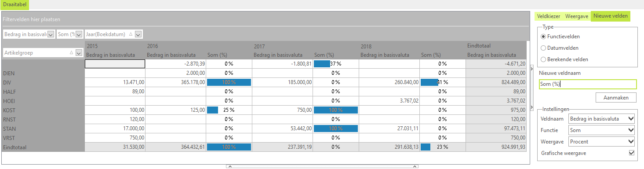The height and width of the screenshot is (169, 644).
Task: Select the Berekende velden radio button
Action: click(543, 59)
